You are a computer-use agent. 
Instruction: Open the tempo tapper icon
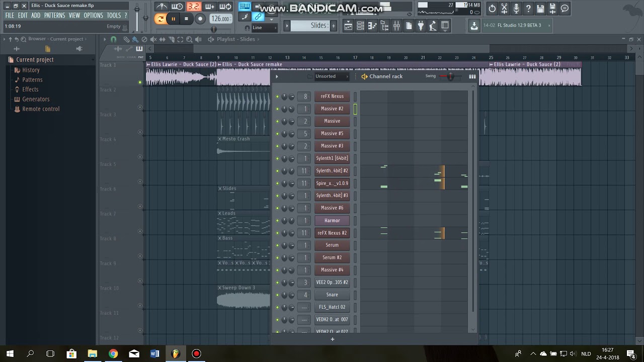coord(433,26)
